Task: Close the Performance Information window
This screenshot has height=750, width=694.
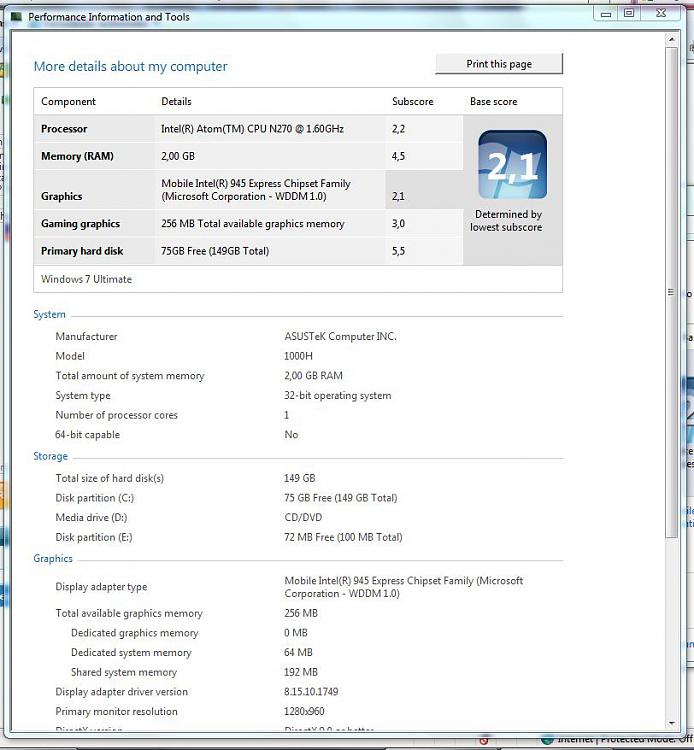Action: tap(661, 14)
